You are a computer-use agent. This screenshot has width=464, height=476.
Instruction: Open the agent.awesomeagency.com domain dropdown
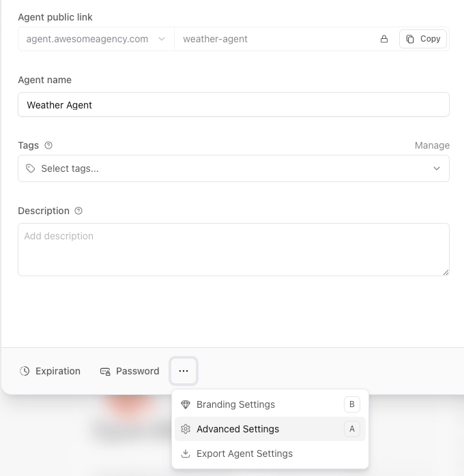tap(96, 39)
